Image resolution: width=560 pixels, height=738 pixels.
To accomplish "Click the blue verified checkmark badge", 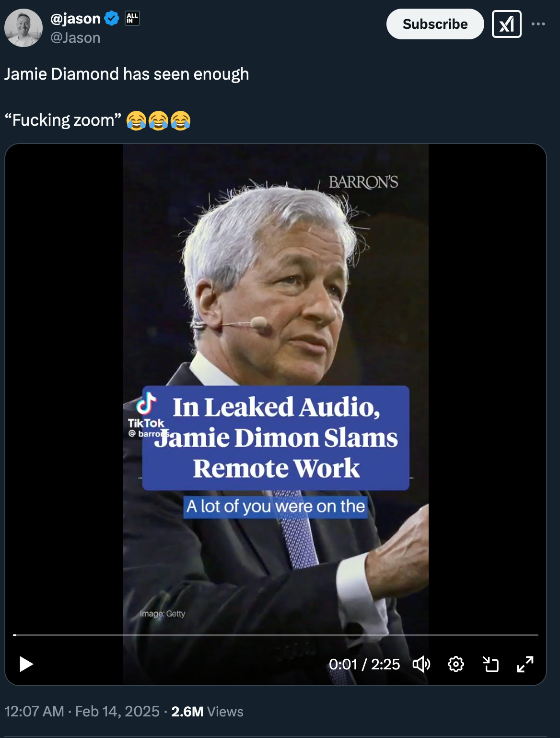I will tap(112, 19).
